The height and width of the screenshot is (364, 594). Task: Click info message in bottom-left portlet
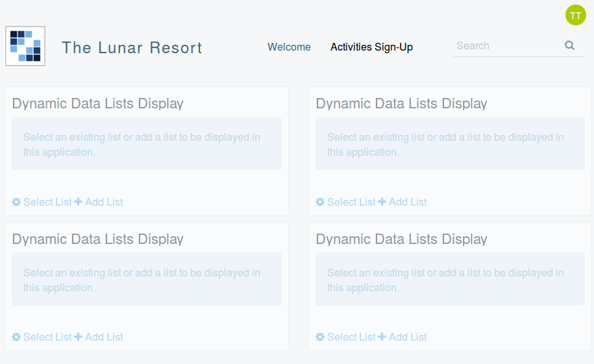147,279
